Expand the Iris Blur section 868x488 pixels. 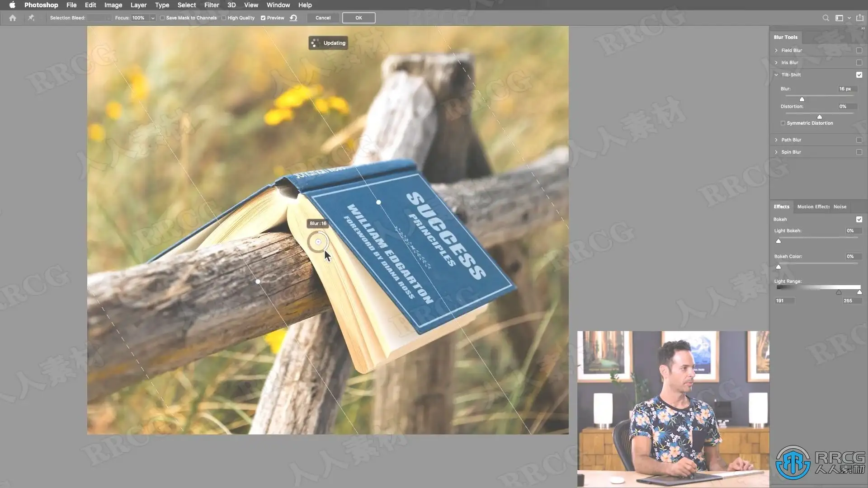tap(776, 63)
